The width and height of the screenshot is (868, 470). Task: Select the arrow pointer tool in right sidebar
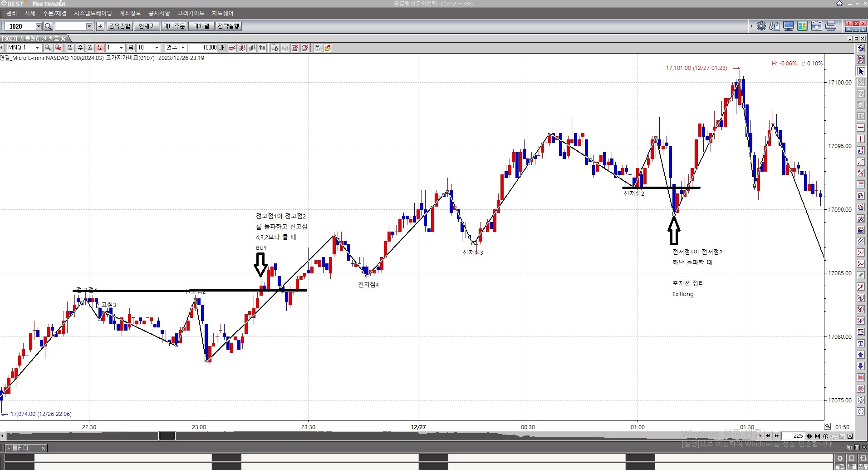click(x=861, y=71)
